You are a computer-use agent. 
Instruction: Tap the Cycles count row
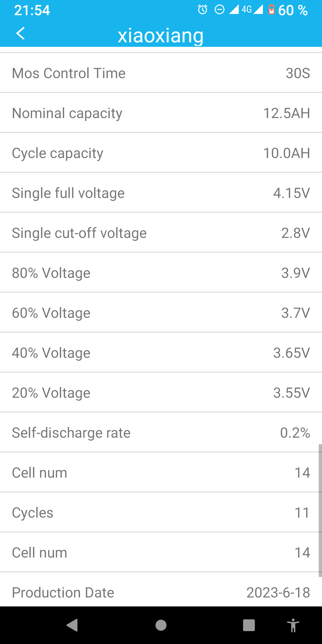[161, 513]
